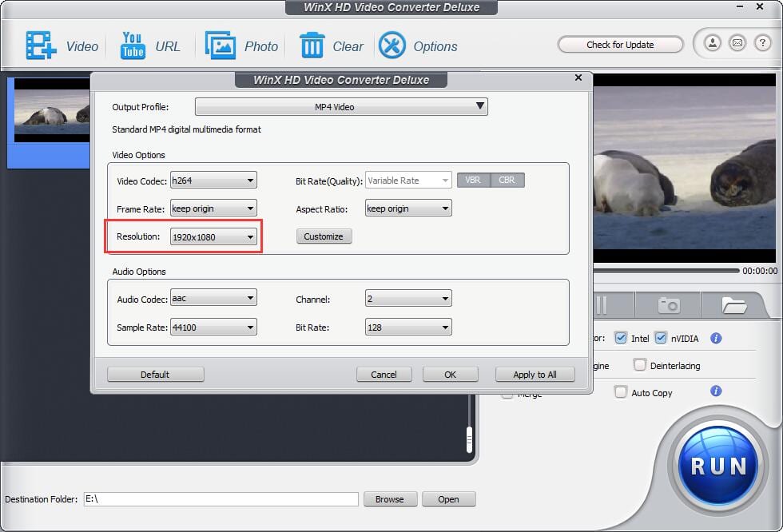Screen dimensions: 783x532
Task: Close the output profile dialog
Action: tap(578, 77)
